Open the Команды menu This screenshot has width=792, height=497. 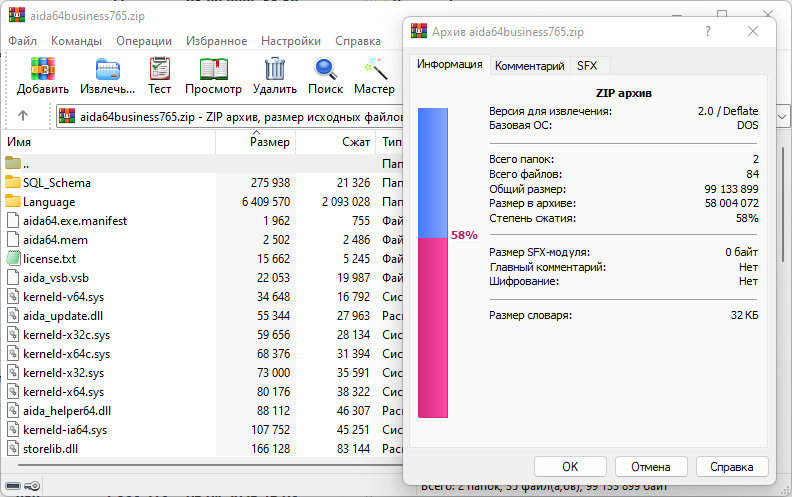(76, 41)
